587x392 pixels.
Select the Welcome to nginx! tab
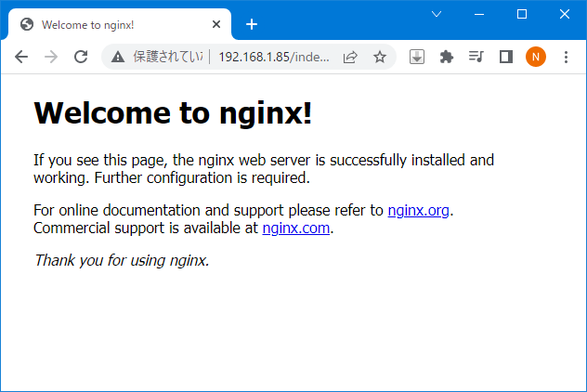[120, 24]
